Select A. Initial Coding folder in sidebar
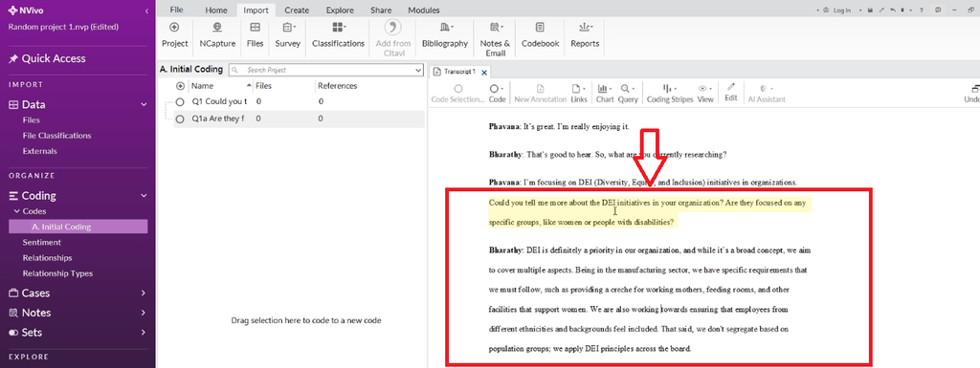Screen dimensions: 980x368 tap(78, 227)
